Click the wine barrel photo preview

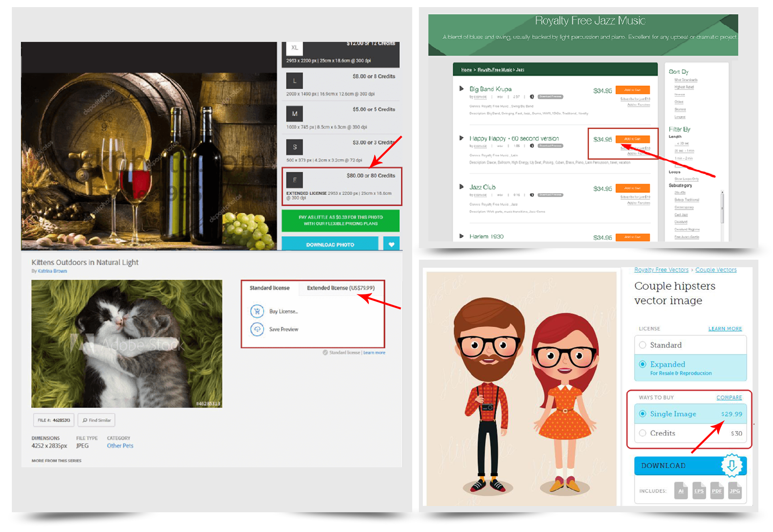click(x=149, y=161)
